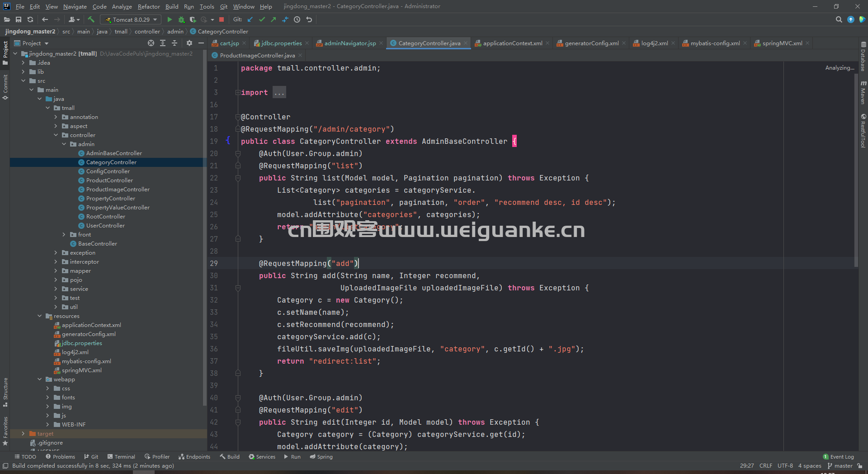Close the cart.jsp editor tab

[x=244, y=43]
